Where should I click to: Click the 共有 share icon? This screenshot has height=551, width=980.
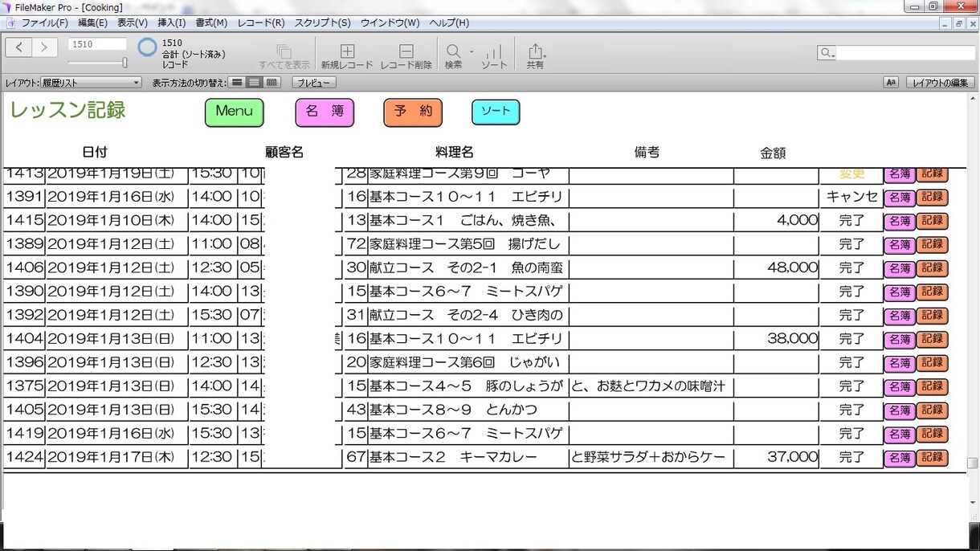pyautogui.click(x=535, y=54)
